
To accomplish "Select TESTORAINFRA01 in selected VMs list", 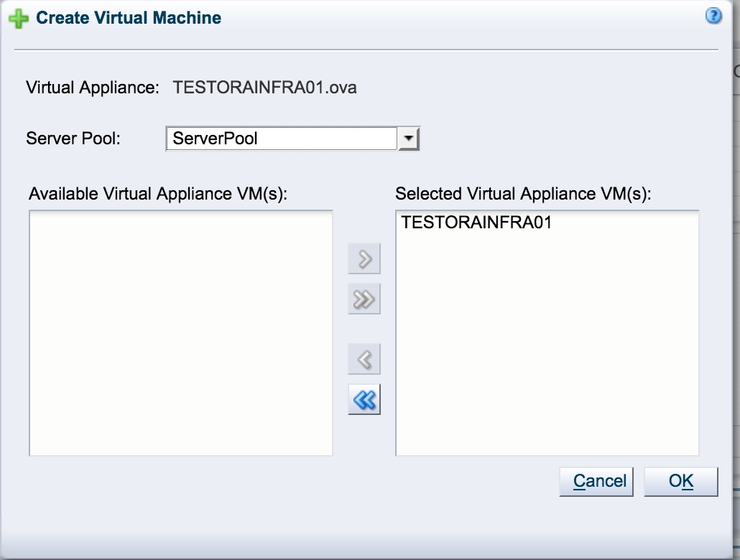I will [476, 223].
